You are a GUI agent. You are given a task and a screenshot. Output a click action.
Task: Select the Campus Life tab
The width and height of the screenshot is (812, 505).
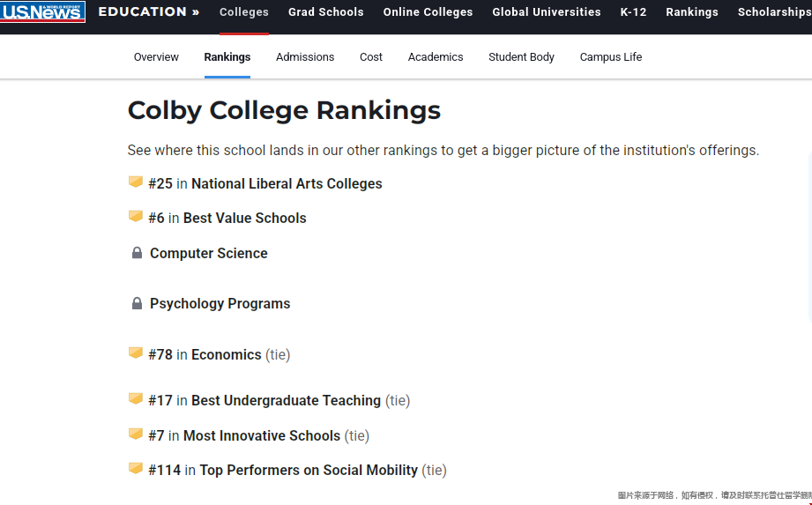[610, 57]
